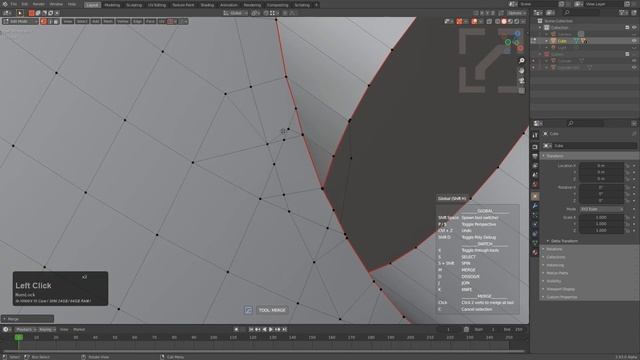Jump to the timeline end frame
Screen dimensions: 640x360
point(285,329)
